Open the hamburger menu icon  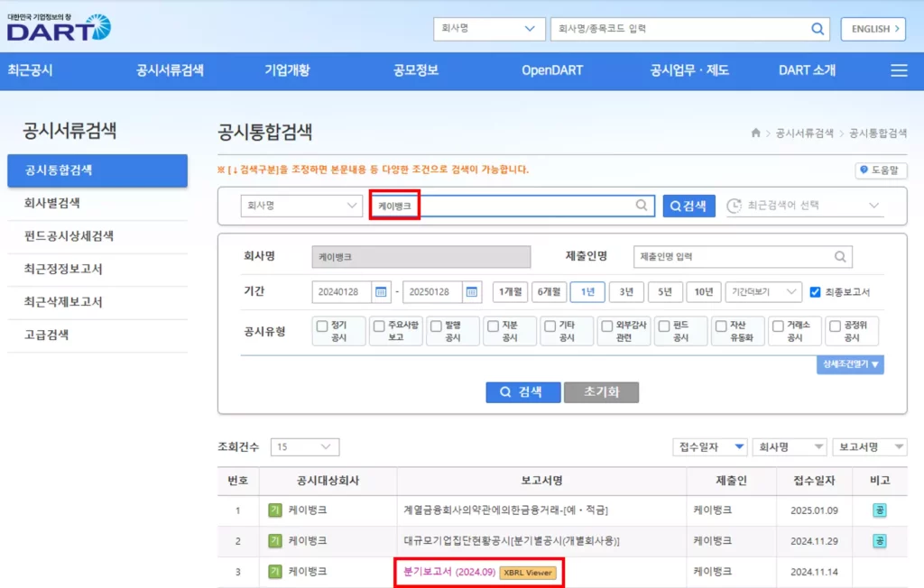[899, 70]
